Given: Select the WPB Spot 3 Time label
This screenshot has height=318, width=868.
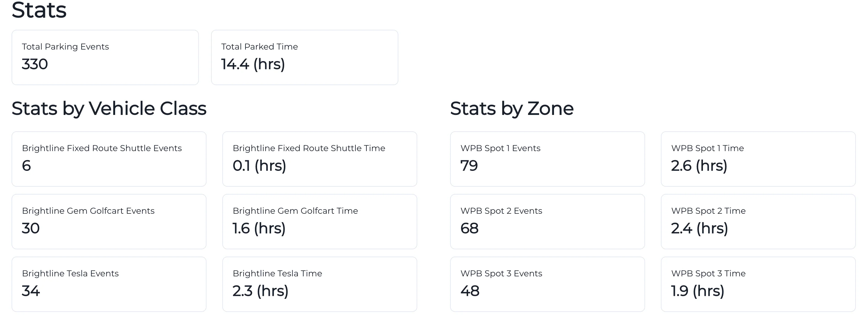Looking at the screenshot, I should [x=708, y=274].
